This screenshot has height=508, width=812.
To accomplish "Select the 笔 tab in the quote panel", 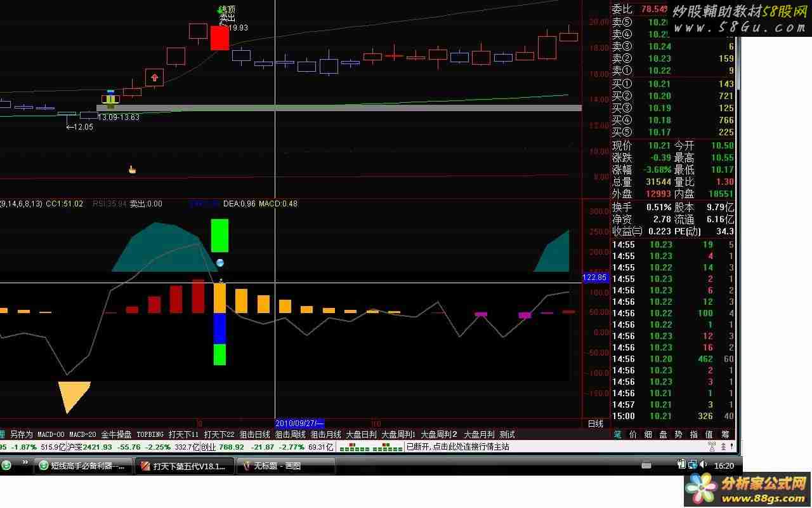I will (x=617, y=434).
